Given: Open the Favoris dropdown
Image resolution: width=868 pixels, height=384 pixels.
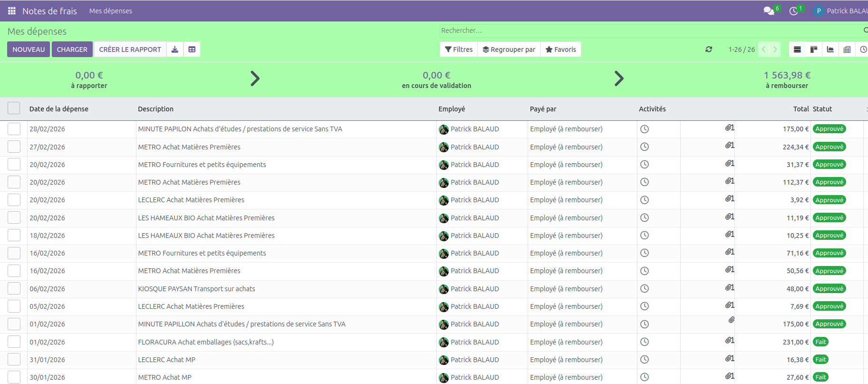Looking at the screenshot, I should pos(560,49).
